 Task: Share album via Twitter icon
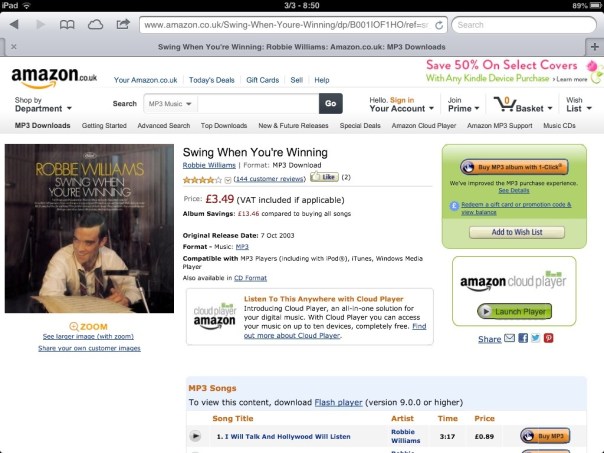(535, 338)
